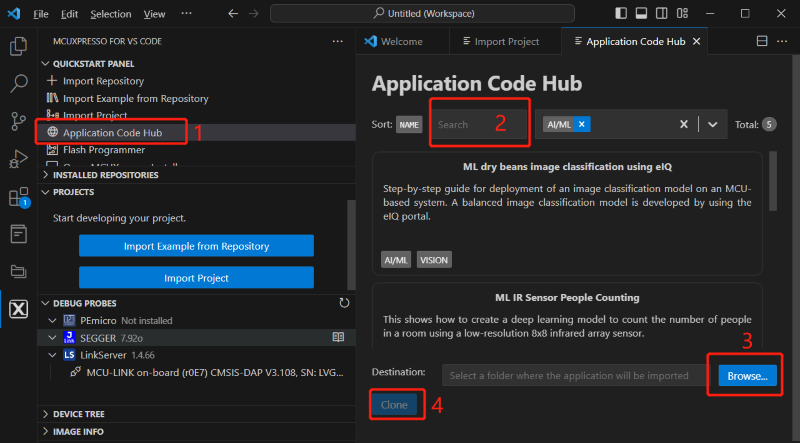The width and height of the screenshot is (800, 443).
Task: Open the Selection menu
Action: (110, 15)
